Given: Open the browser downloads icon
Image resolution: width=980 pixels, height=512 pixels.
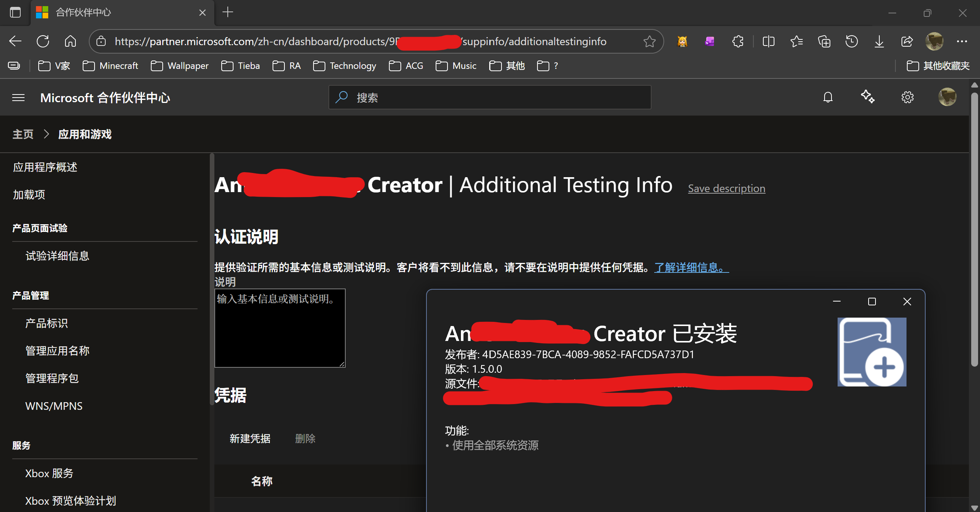Looking at the screenshot, I should [x=879, y=41].
